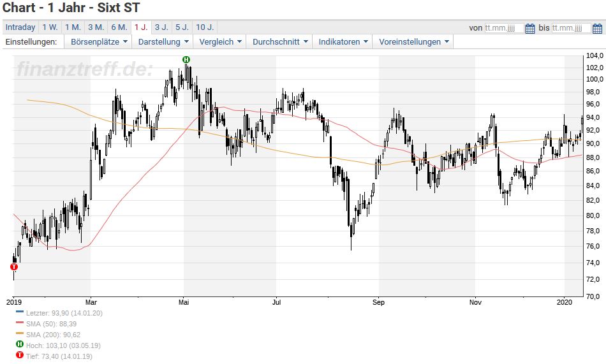This screenshot has height=364, width=606.
Task: Select the Intraday time range tab
Action: (20, 27)
